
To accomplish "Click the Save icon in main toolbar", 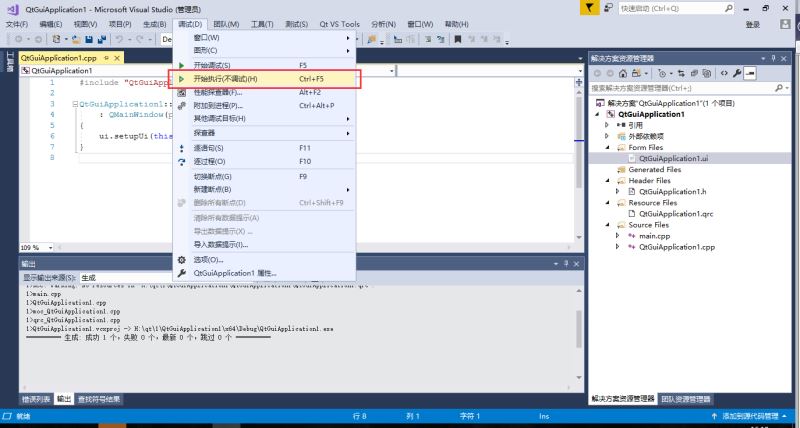I will tap(89, 39).
